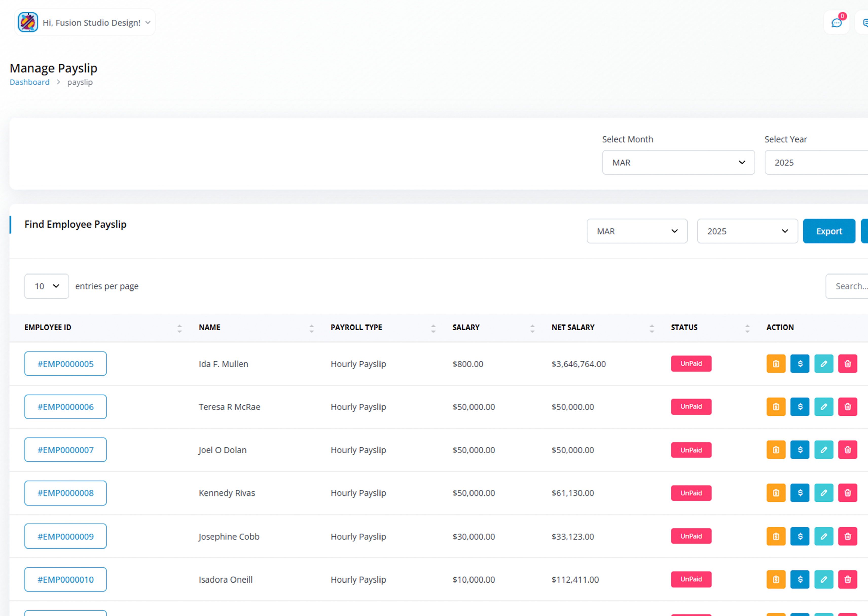Open the year 2025 dropdown next to Export
Image resolution: width=868 pixels, height=616 pixels.
(x=748, y=231)
